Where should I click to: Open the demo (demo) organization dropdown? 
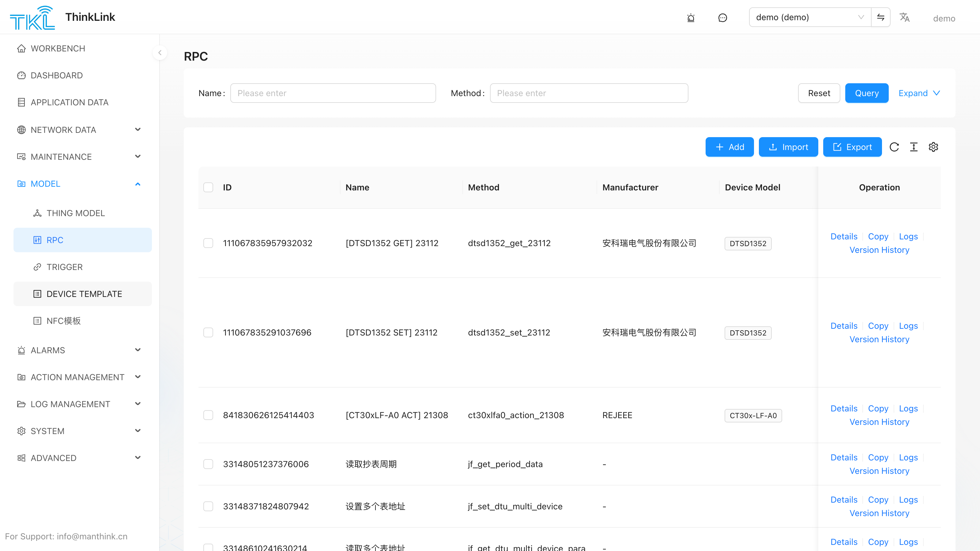point(810,17)
